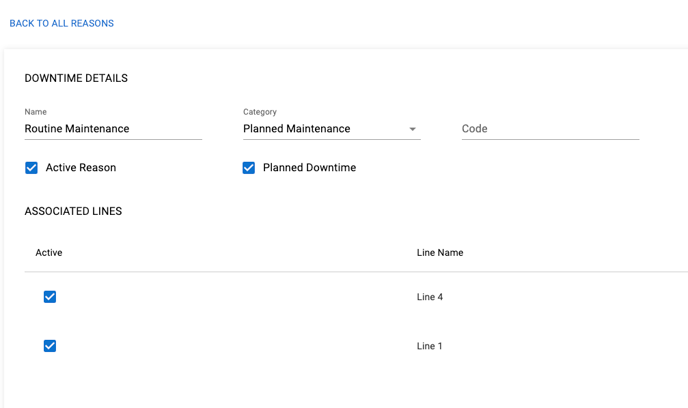
Task: Sort by the Active column header
Action: [49, 253]
